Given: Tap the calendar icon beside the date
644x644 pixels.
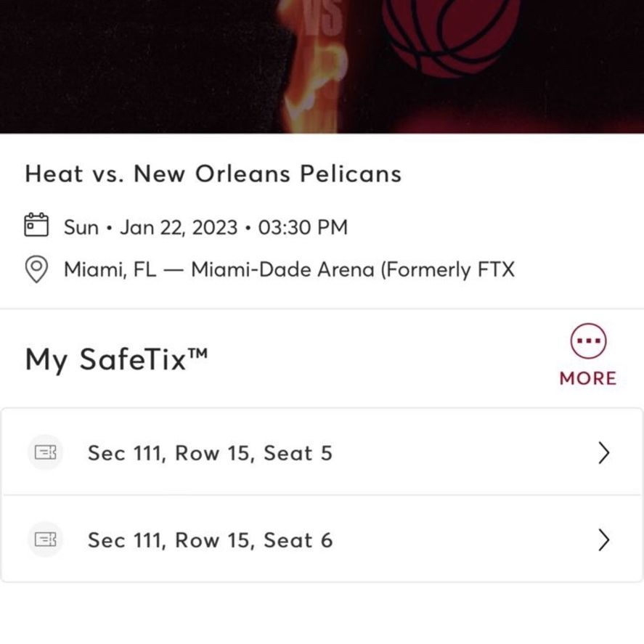Looking at the screenshot, I should point(36,224).
